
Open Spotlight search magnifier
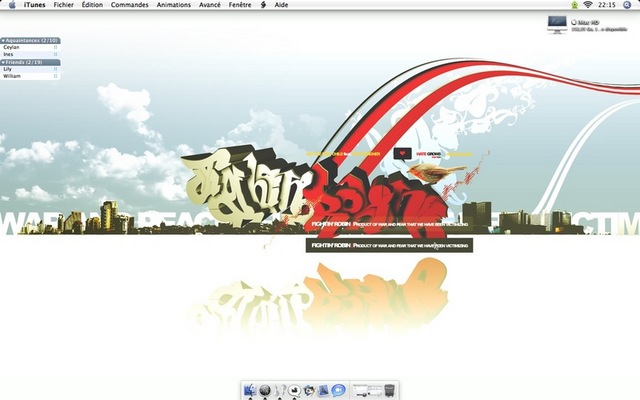click(x=629, y=5)
